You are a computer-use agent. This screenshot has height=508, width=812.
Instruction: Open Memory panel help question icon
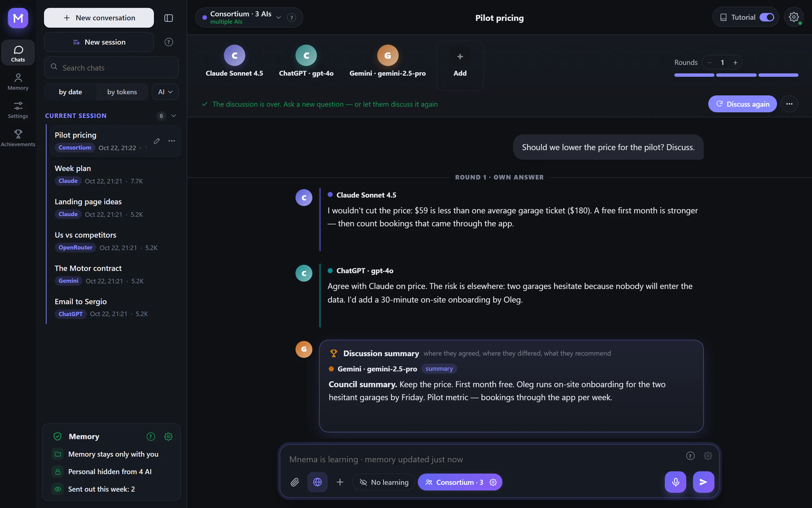tap(151, 436)
